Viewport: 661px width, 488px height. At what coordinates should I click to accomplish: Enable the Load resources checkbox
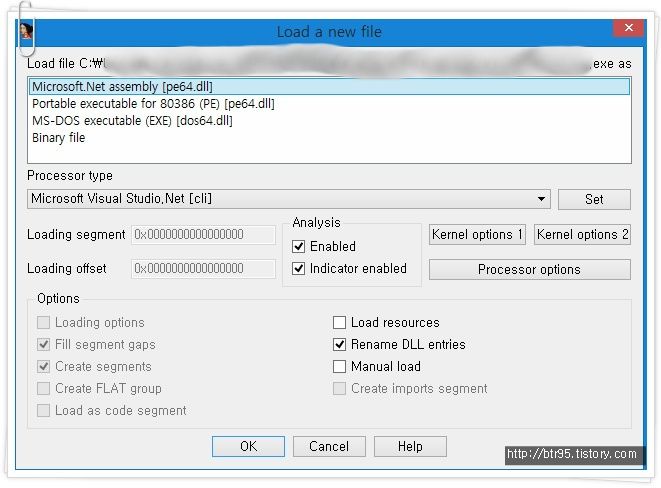(x=339, y=323)
